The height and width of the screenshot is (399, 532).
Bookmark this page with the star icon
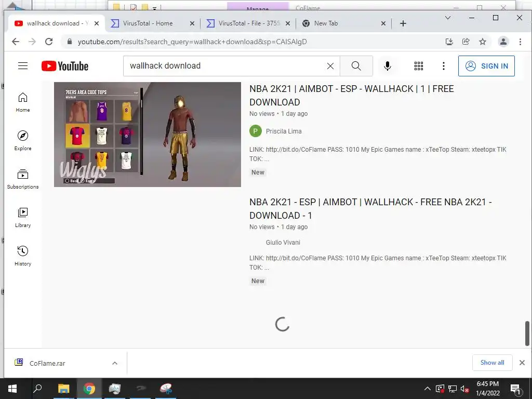click(483, 42)
